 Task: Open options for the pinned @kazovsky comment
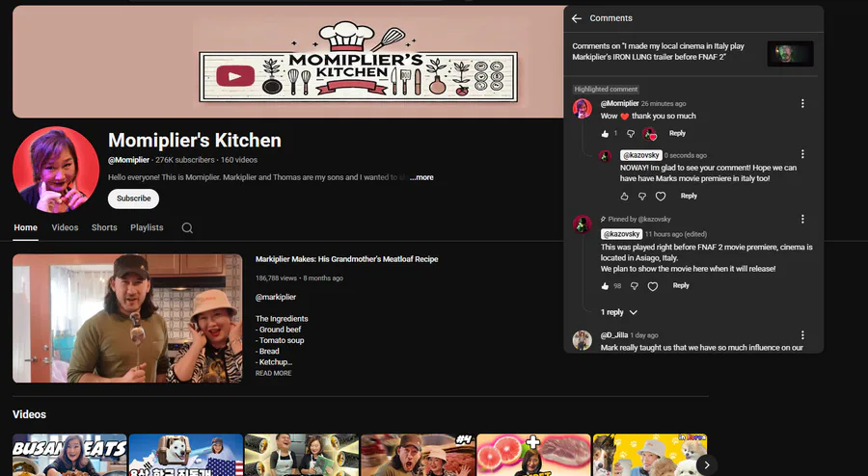(802, 220)
